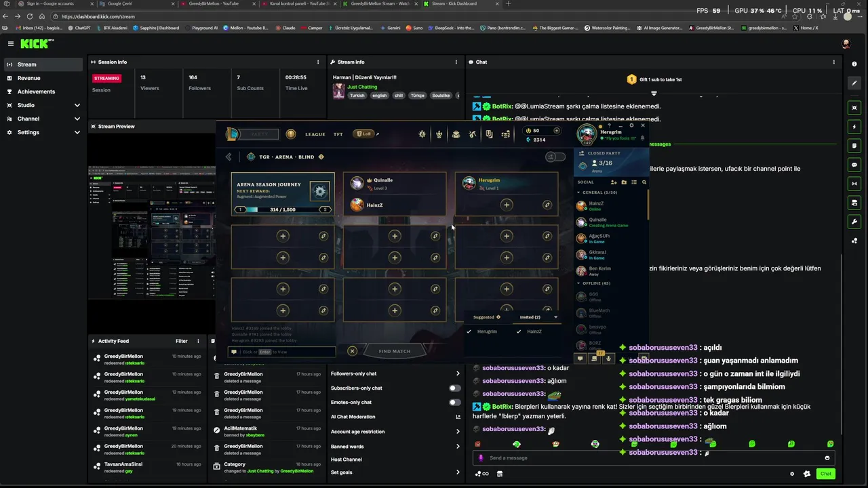Open Activity Feed Filter
Viewport: 868px width, 488px height.
[182, 341]
